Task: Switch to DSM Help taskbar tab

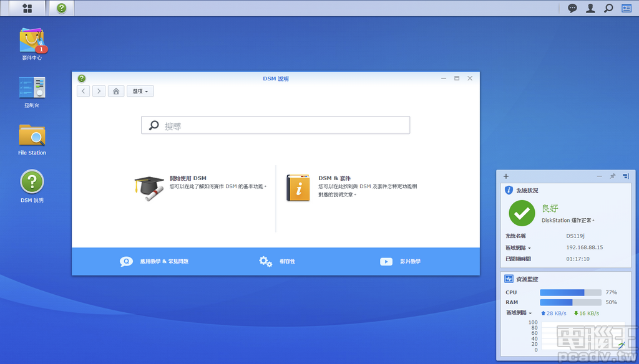Action: pyautogui.click(x=61, y=8)
